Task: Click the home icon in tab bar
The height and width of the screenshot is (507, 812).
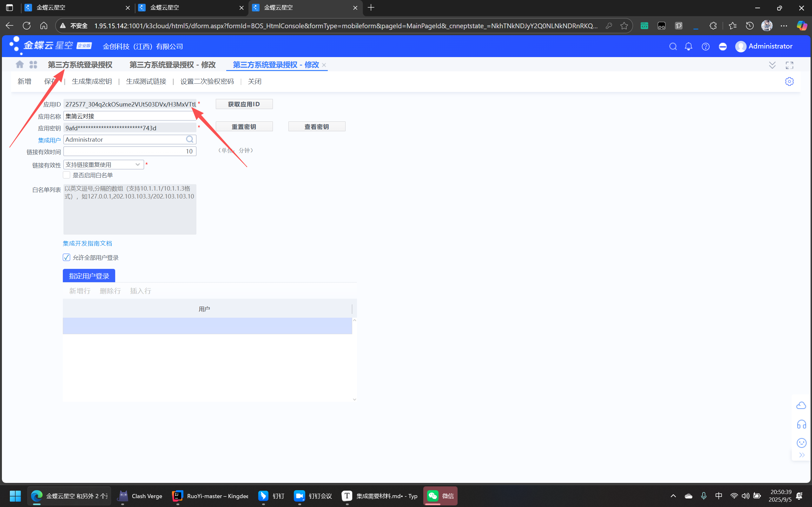Action: (x=20, y=64)
